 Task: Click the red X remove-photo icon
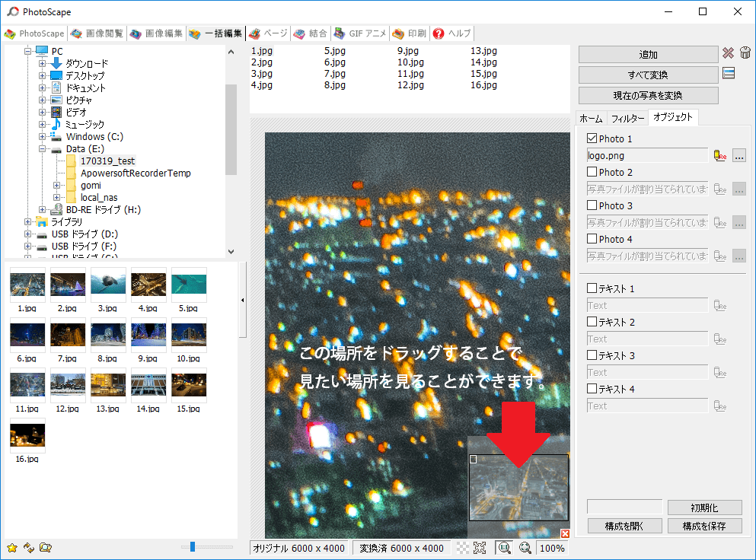[728, 53]
